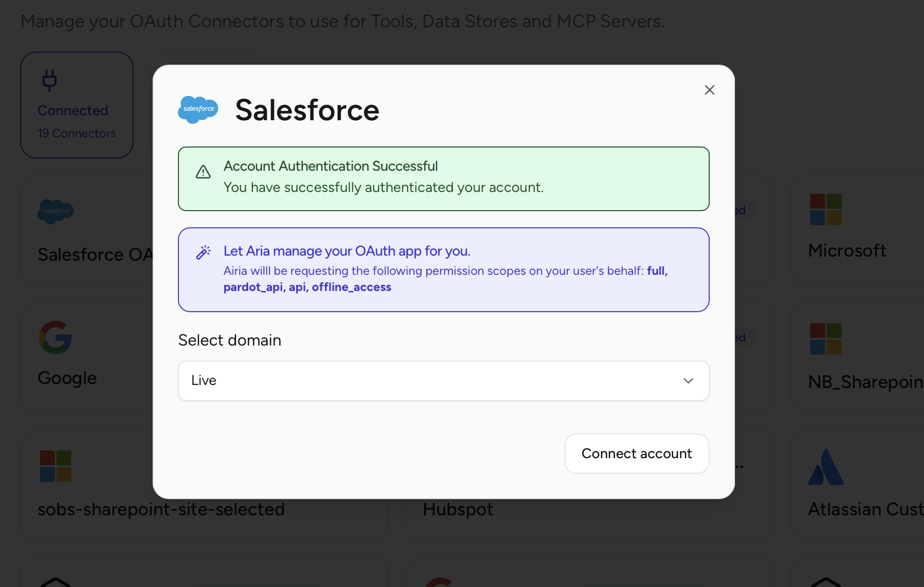Click the warning icon in success banner
The image size is (924, 587).
[x=203, y=172]
